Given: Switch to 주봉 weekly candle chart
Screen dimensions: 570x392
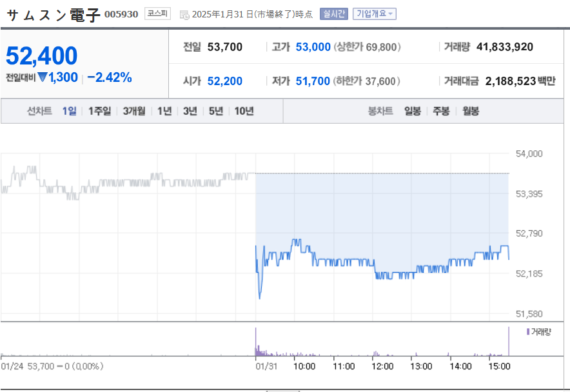Looking at the screenshot, I should pos(441,111).
